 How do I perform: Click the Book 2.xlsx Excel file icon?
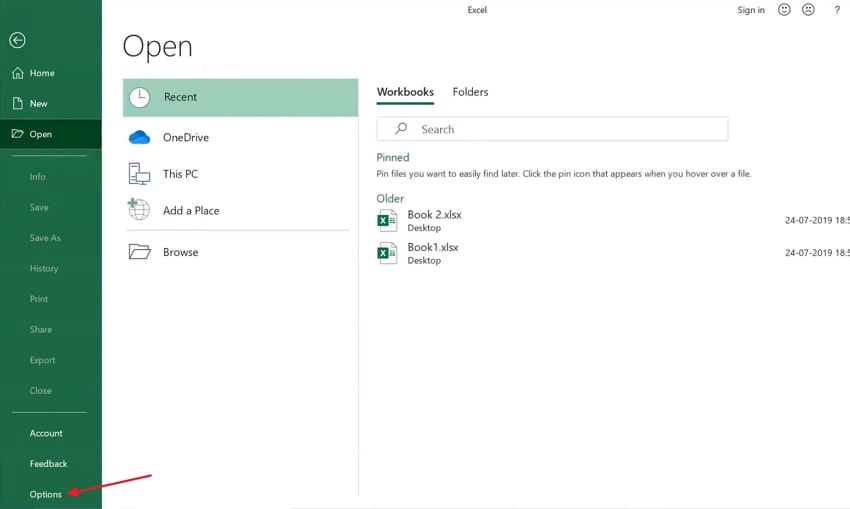[387, 221]
